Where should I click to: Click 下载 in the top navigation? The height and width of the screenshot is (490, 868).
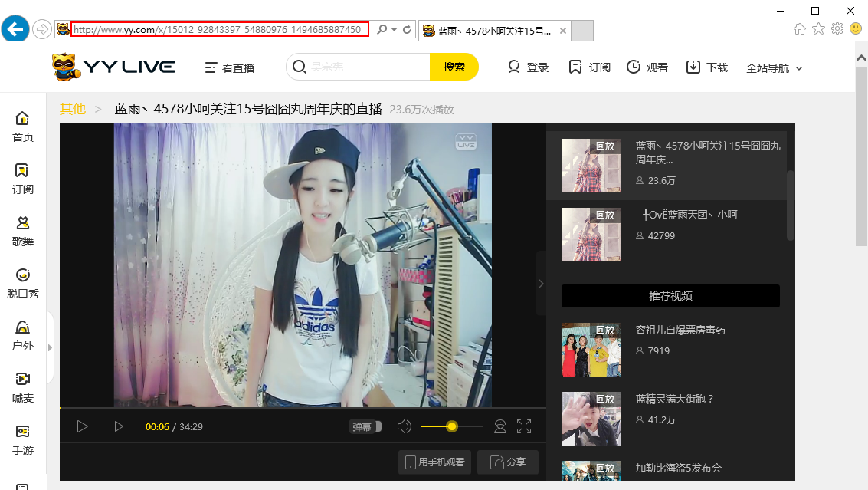pos(707,67)
